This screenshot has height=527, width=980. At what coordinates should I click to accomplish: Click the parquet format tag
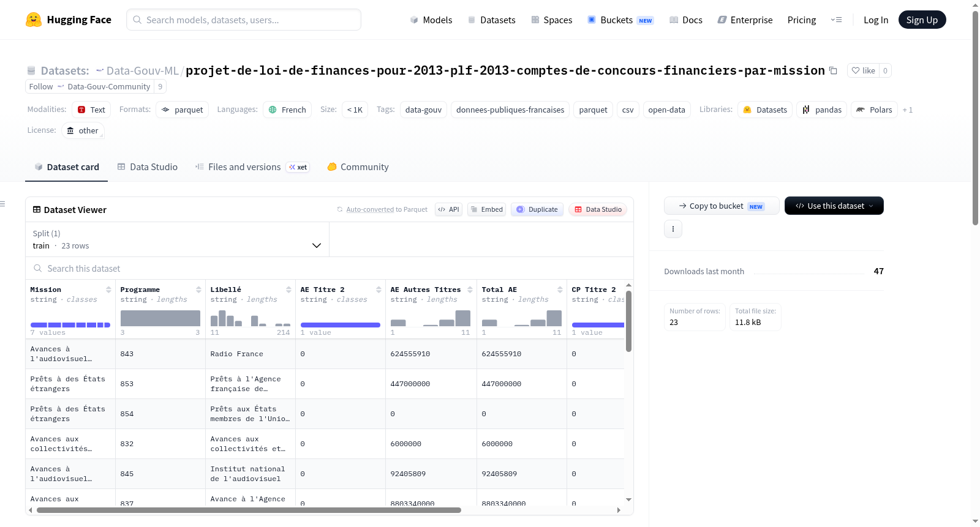182,110
